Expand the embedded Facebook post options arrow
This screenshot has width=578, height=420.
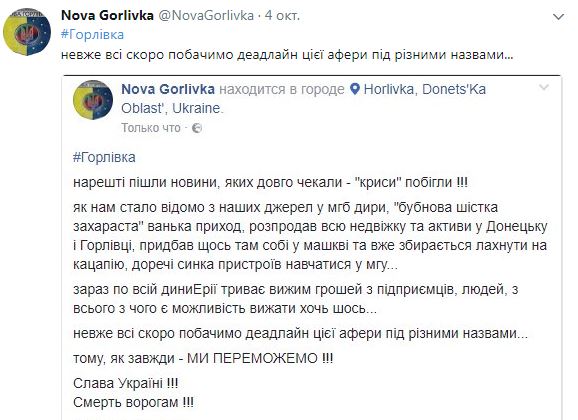click(544, 88)
